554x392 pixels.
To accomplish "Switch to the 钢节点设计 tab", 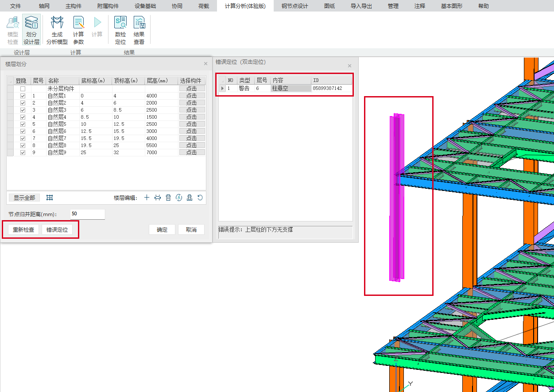I will [294, 6].
